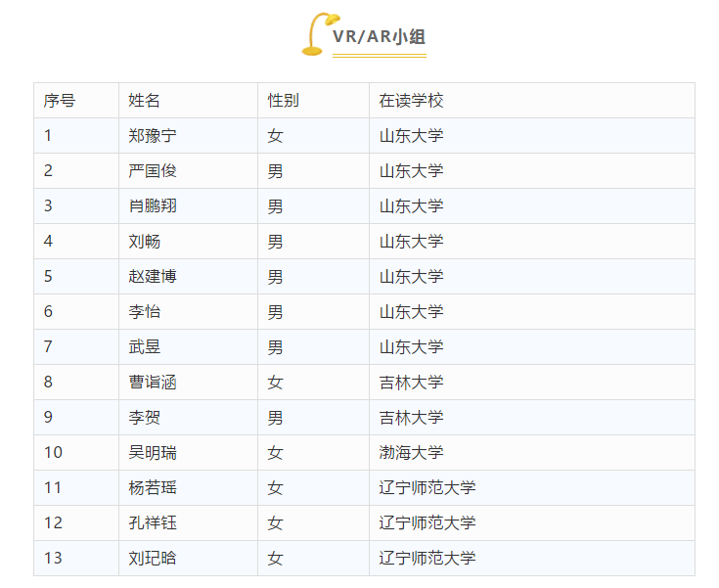Click the name 孔祥钰
The image size is (719, 588).
[x=153, y=522]
